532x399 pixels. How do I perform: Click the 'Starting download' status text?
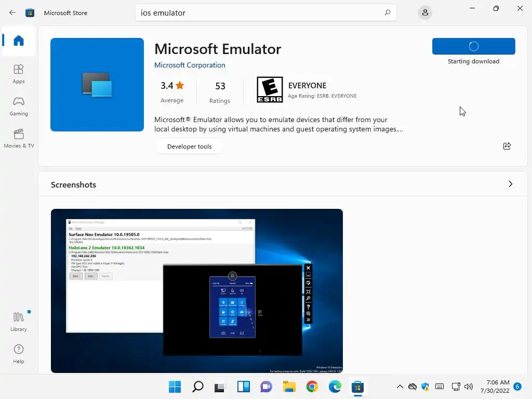(x=473, y=61)
